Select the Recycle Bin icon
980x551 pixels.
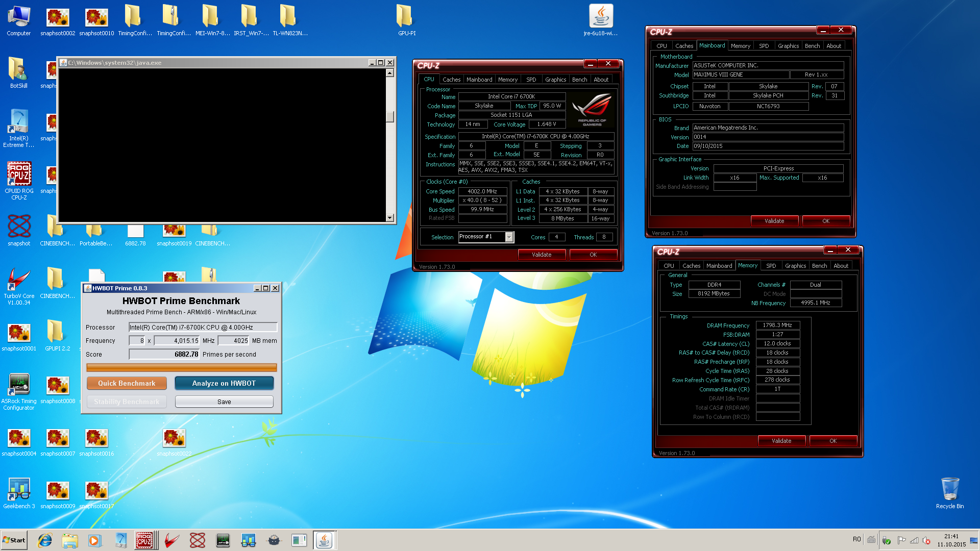click(950, 493)
